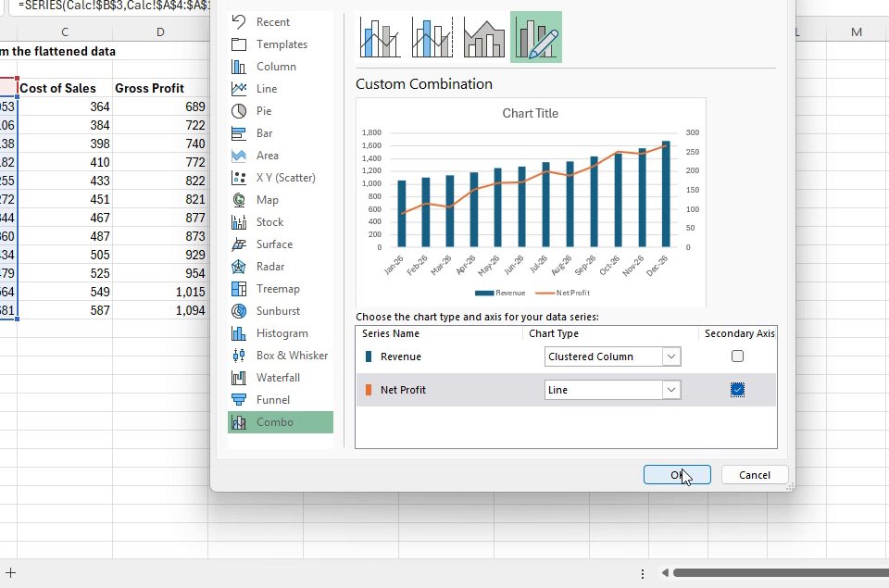Click the cell containing 689

(160, 106)
